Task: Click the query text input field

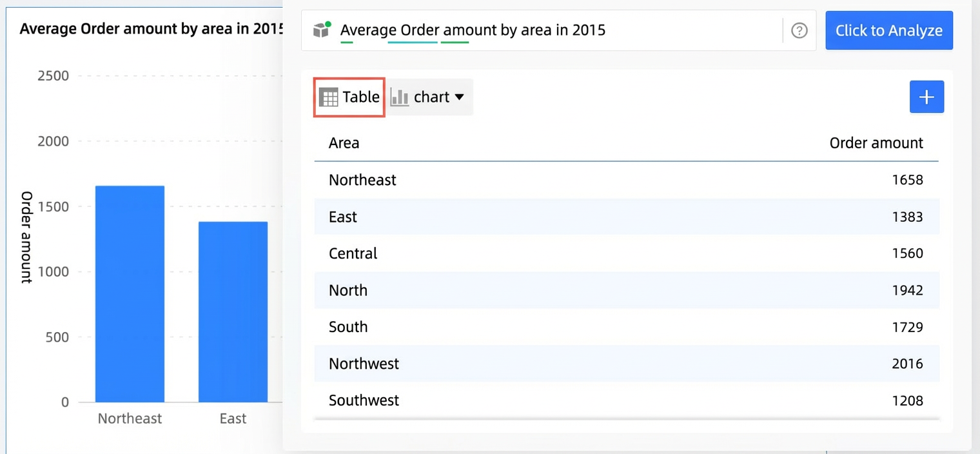Action: (x=558, y=30)
